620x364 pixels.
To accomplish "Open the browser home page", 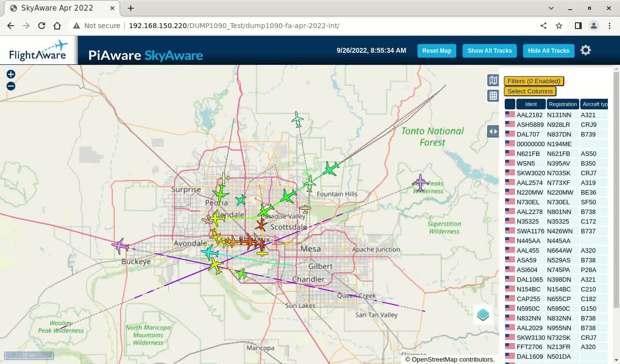I will pyautogui.click(x=57, y=26).
